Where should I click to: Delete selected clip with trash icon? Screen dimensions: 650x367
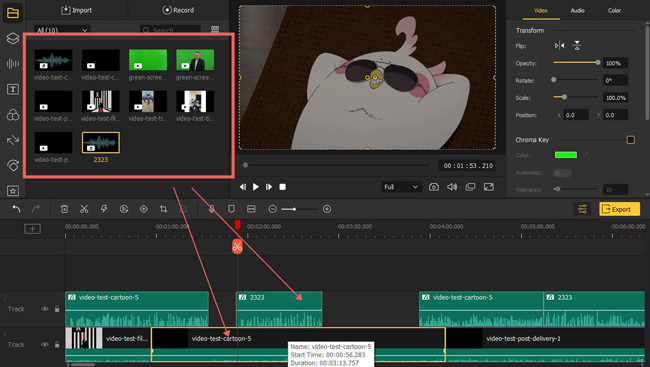click(x=64, y=209)
